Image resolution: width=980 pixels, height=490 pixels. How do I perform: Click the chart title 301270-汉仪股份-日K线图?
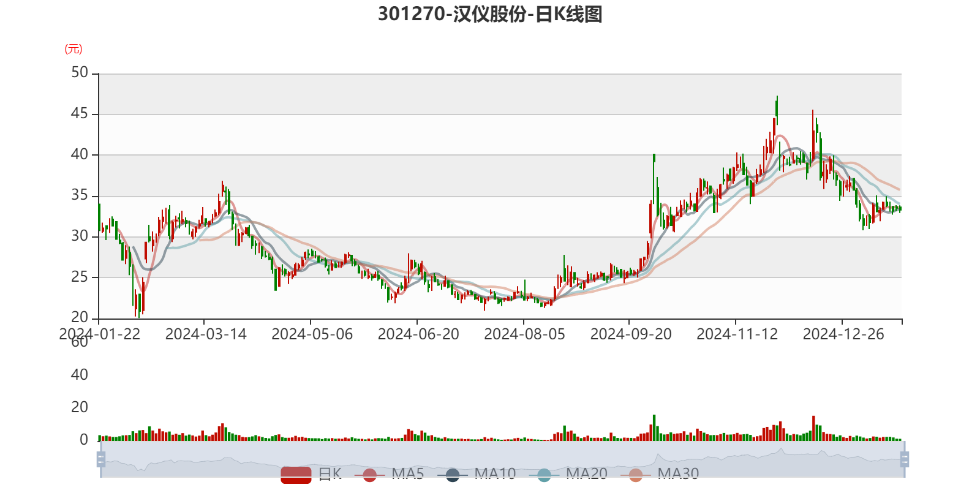click(x=490, y=14)
